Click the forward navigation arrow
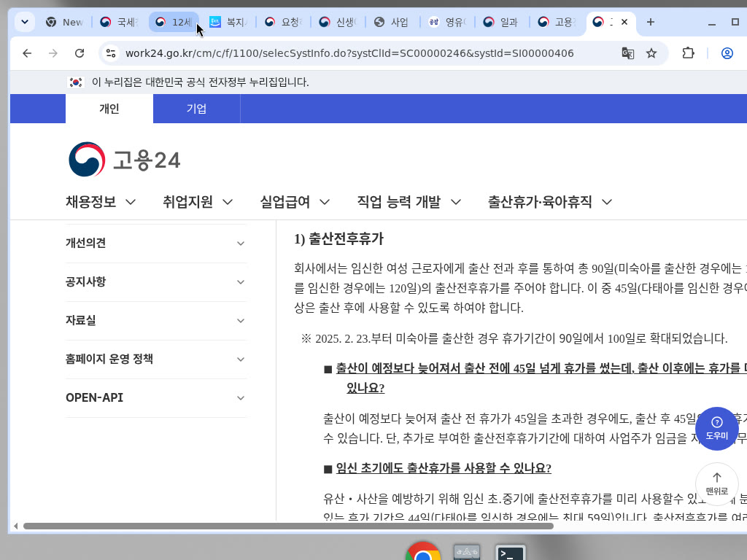This screenshot has width=747, height=560. pos(53,53)
